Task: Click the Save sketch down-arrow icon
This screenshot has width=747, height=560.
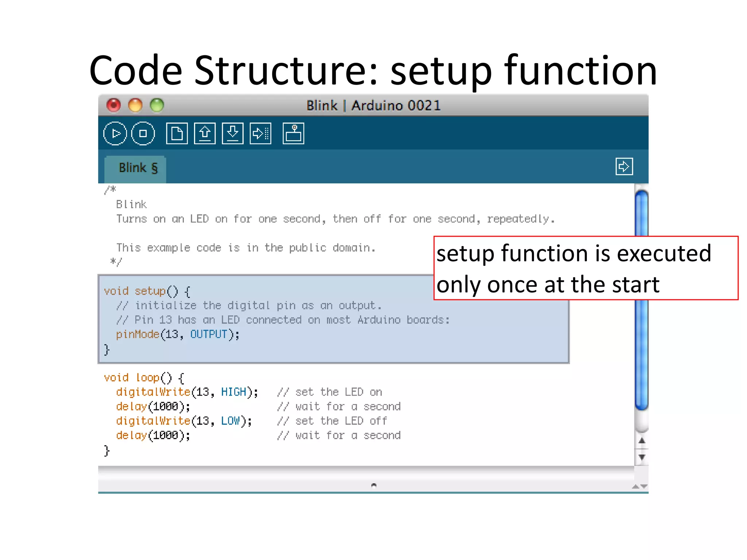Action: [233, 133]
